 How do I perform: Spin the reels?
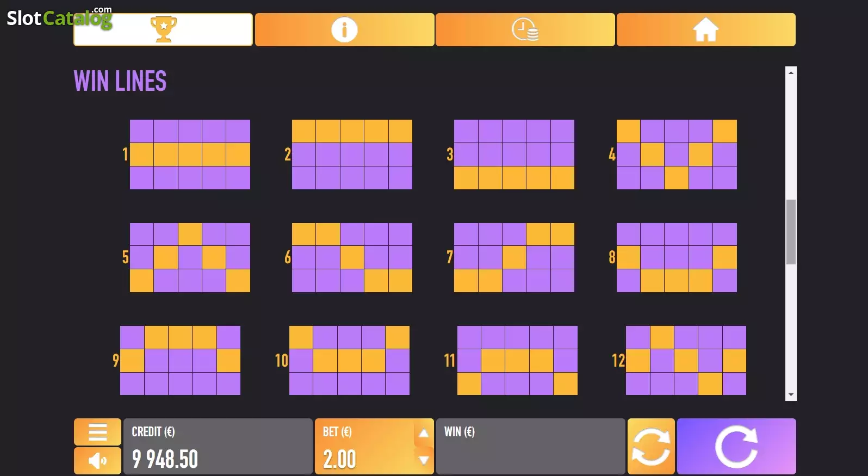736,446
